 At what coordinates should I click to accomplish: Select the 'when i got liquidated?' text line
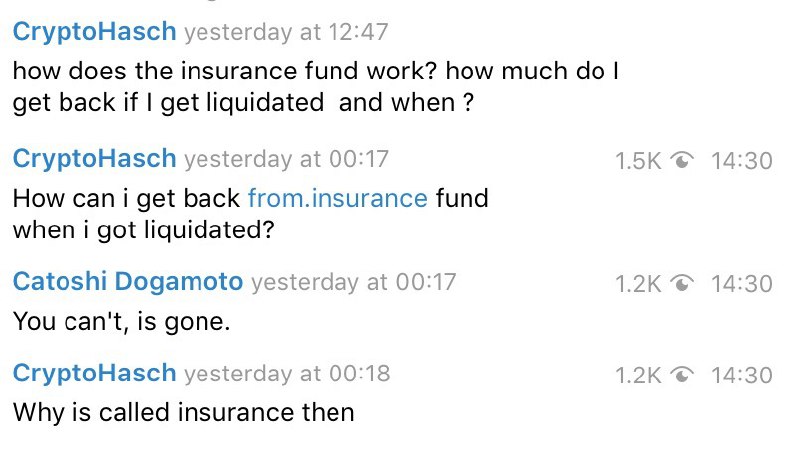coord(143,230)
